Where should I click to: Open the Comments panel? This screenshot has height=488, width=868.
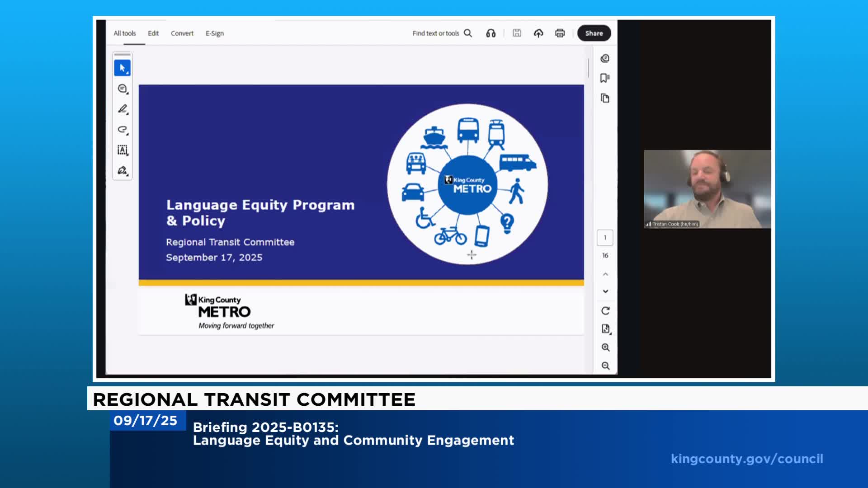(x=604, y=59)
